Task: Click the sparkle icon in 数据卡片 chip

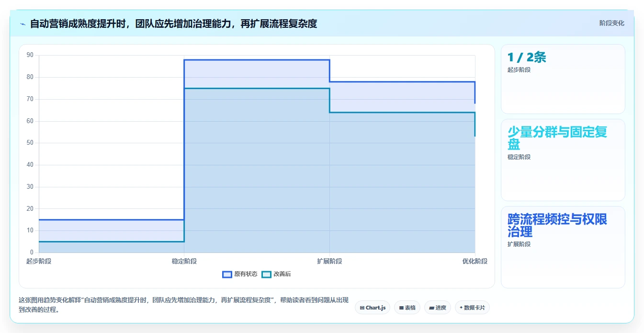Action: [461, 308]
